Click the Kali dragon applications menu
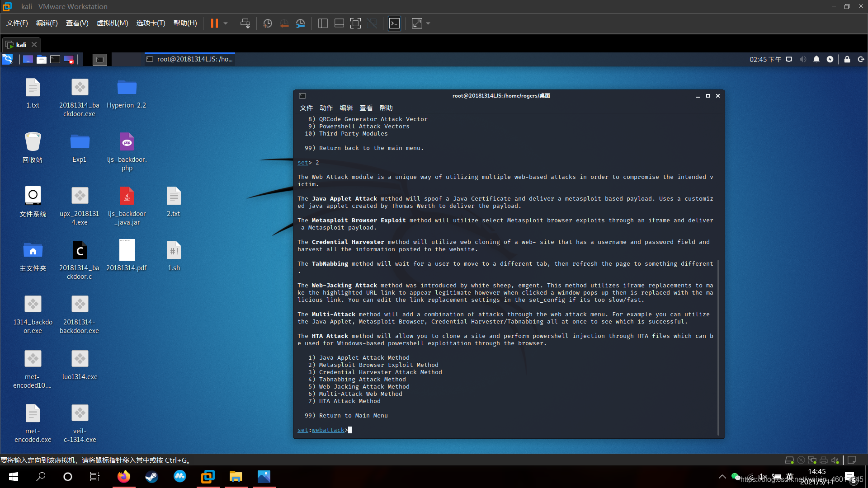Image resolution: width=868 pixels, height=488 pixels. pyautogui.click(x=7, y=59)
